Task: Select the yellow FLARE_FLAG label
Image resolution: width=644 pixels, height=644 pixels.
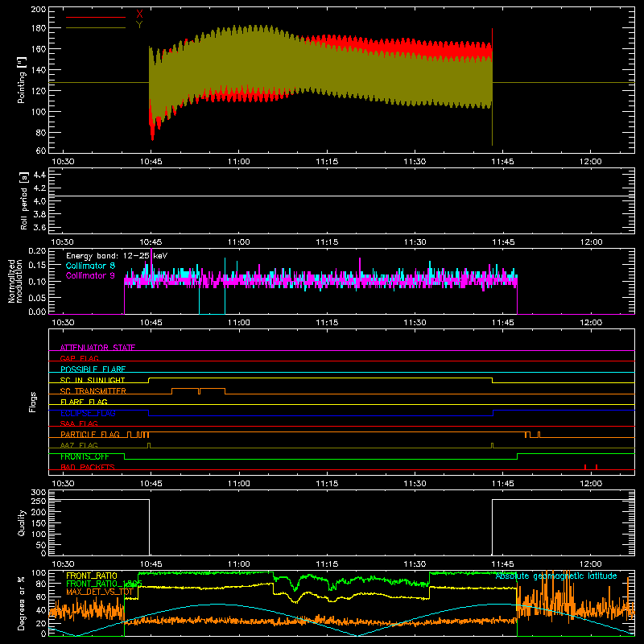Action: 84,402
